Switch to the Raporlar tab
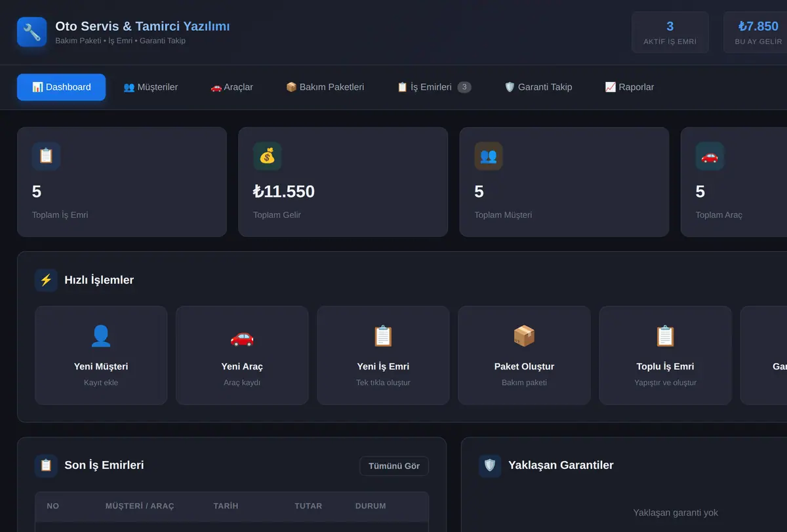Image resolution: width=787 pixels, height=532 pixels. pyautogui.click(x=630, y=87)
